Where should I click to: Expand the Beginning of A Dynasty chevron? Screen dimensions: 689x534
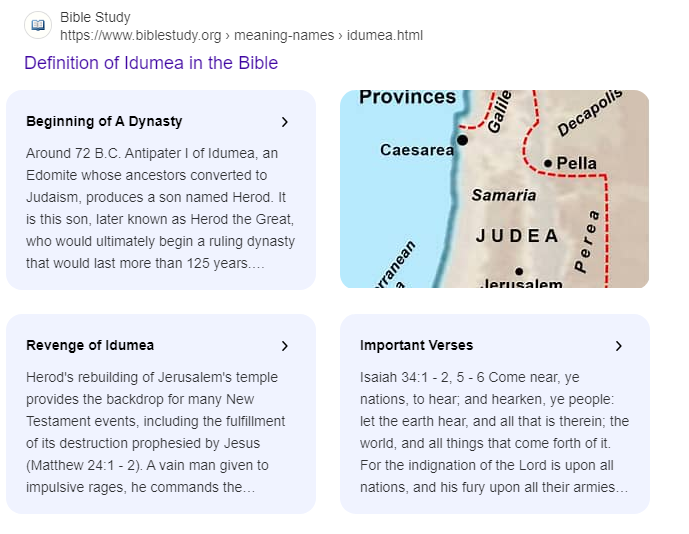pos(285,122)
